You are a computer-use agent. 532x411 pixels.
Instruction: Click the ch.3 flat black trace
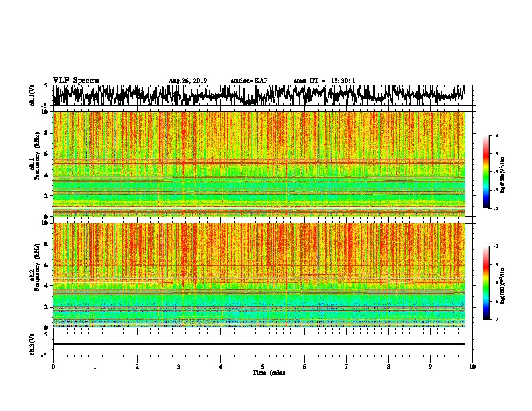(259, 344)
